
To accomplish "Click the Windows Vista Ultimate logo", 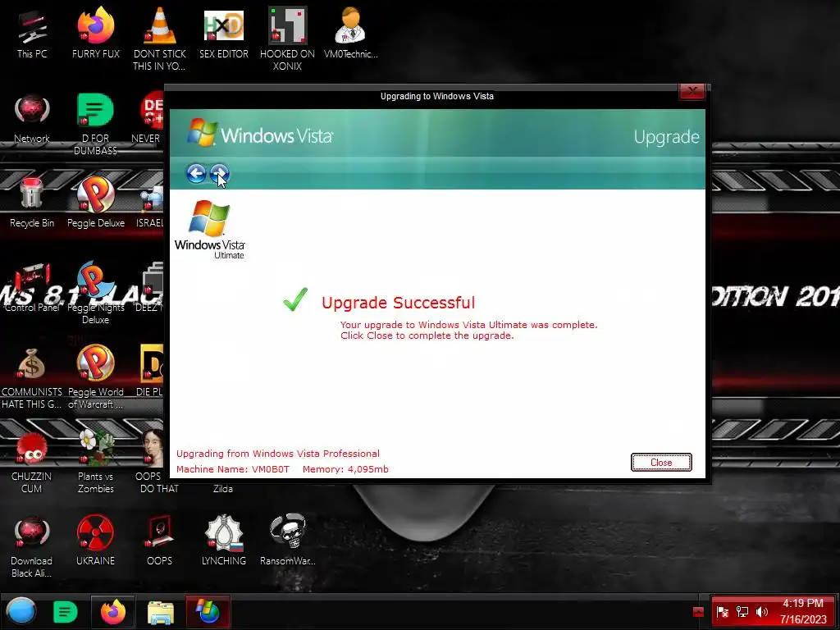I will (x=209, y=230).
